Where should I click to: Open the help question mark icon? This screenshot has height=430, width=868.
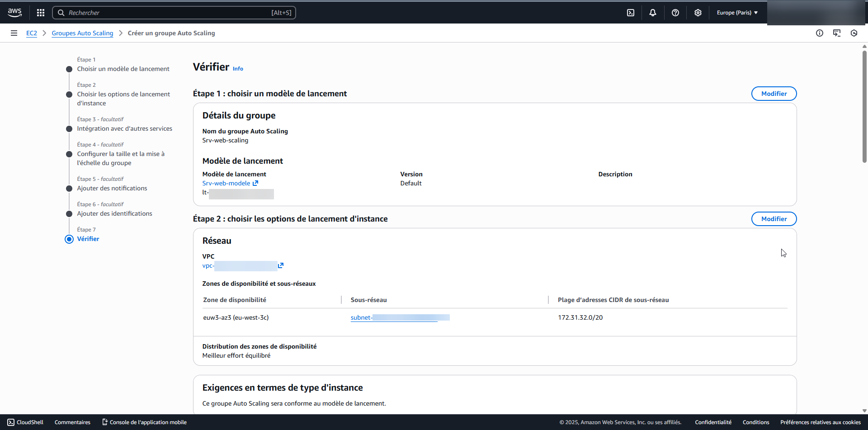click(675, 13)
